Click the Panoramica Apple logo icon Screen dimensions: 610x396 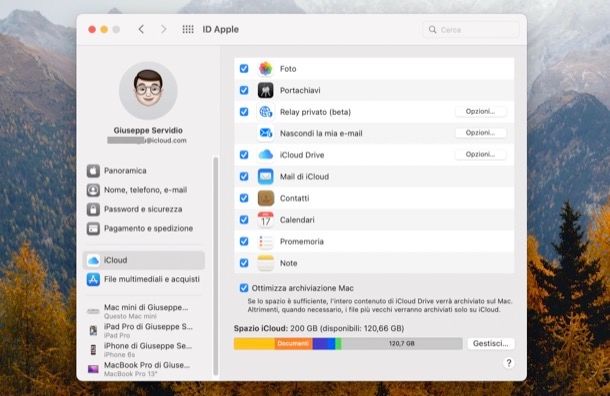coord(93,171)
